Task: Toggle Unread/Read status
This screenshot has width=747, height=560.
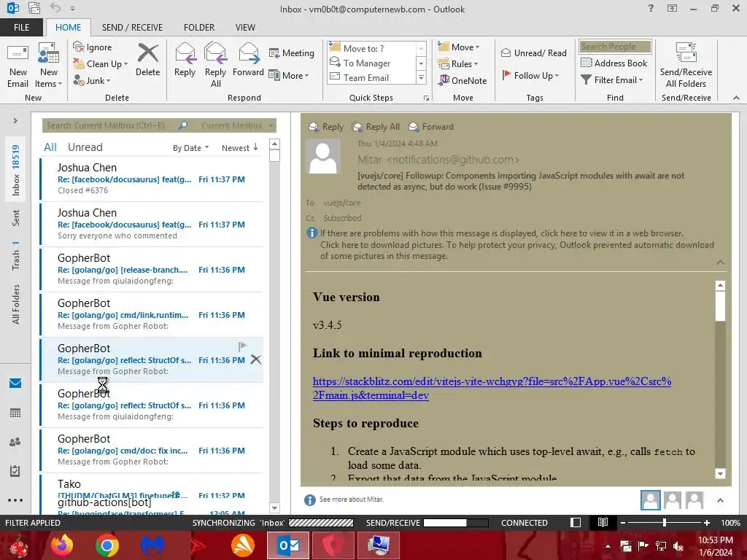Action: click(x=534, y=52)
